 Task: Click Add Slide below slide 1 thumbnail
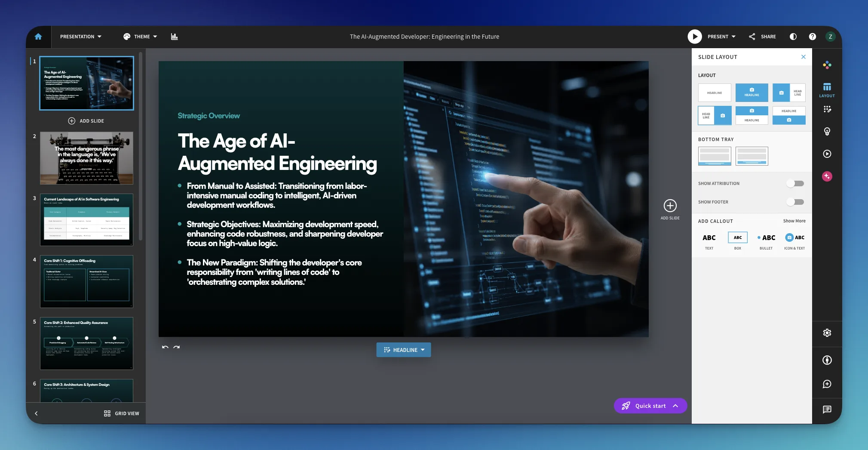point(86,121)
